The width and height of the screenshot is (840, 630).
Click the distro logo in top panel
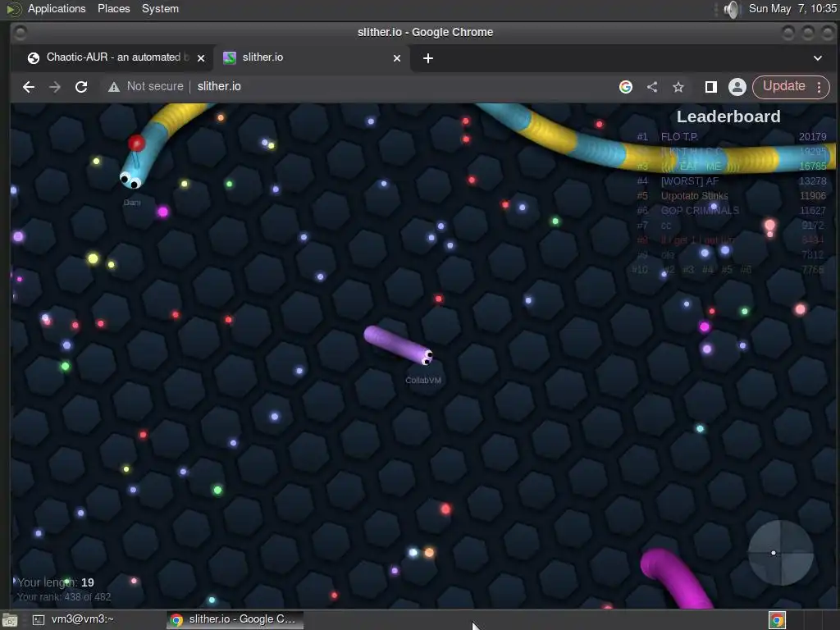pos(13,8)
